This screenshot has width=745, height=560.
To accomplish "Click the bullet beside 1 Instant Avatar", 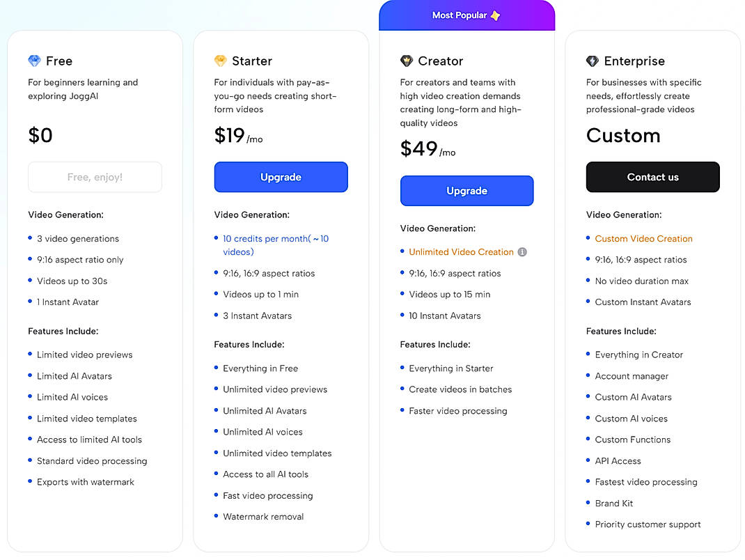I will [x=30, y=302].
